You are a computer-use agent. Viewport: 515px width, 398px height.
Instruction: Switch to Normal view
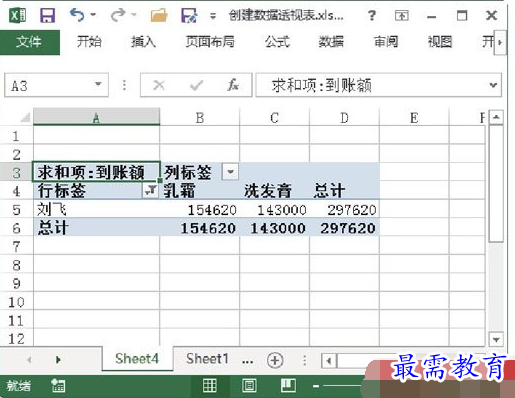pos(210,386)
